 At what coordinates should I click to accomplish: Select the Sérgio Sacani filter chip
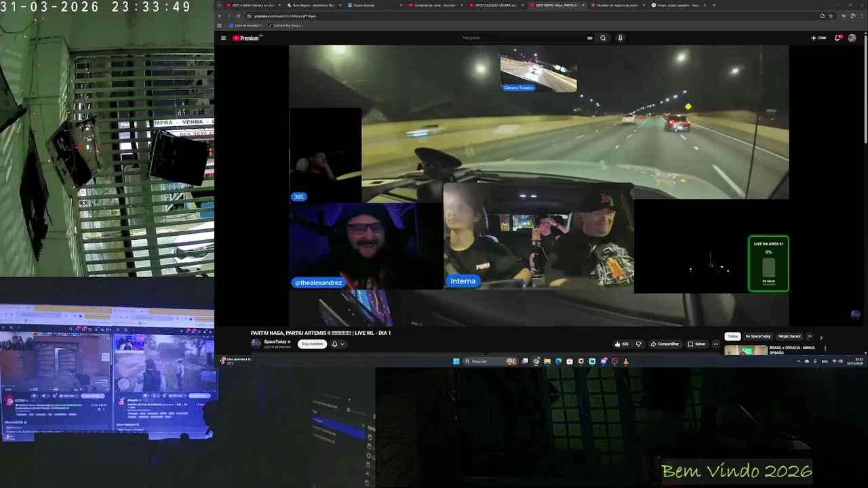point(789,336)
